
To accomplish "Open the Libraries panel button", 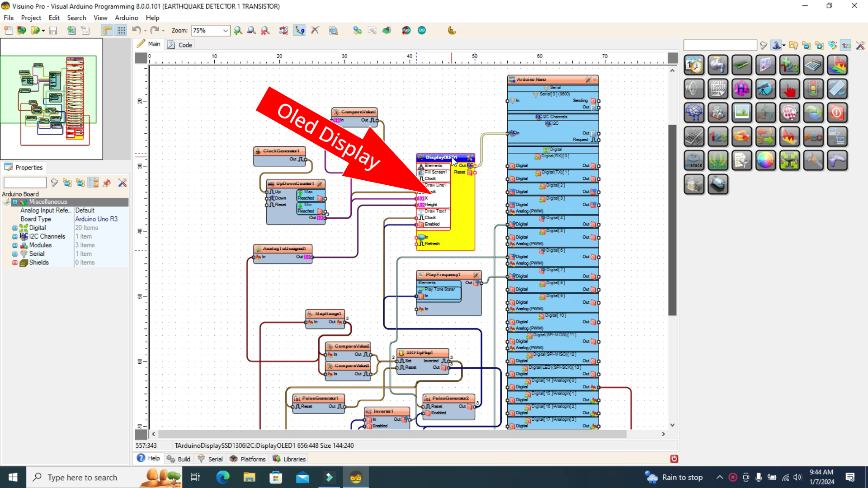I will point(289,459).
